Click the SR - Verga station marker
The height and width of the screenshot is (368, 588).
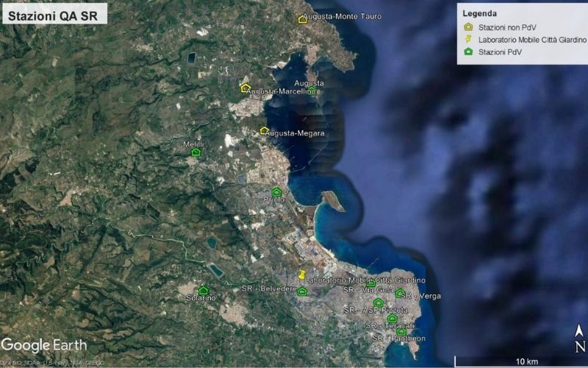tap(400, 293)
